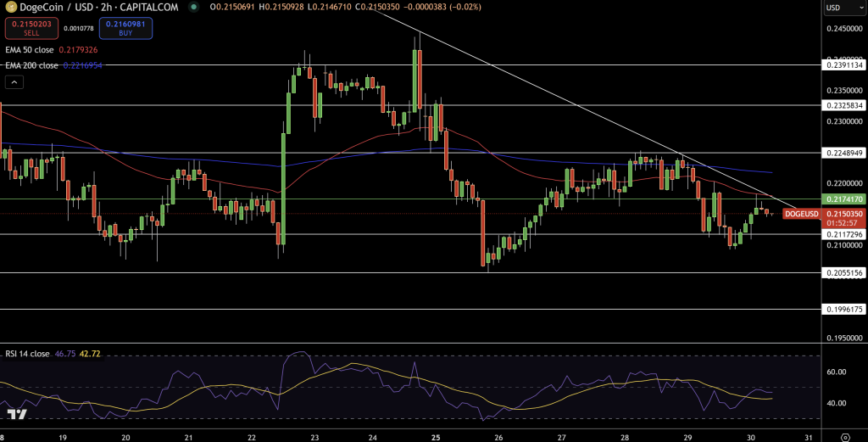Click the SELL 0.2150203 button

[31, 28]
